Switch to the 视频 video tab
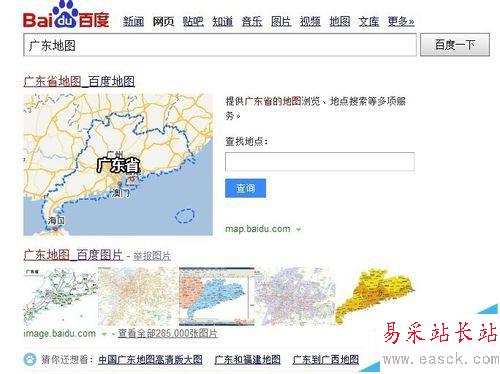This screenshot has width=500, height=374. 310,22
